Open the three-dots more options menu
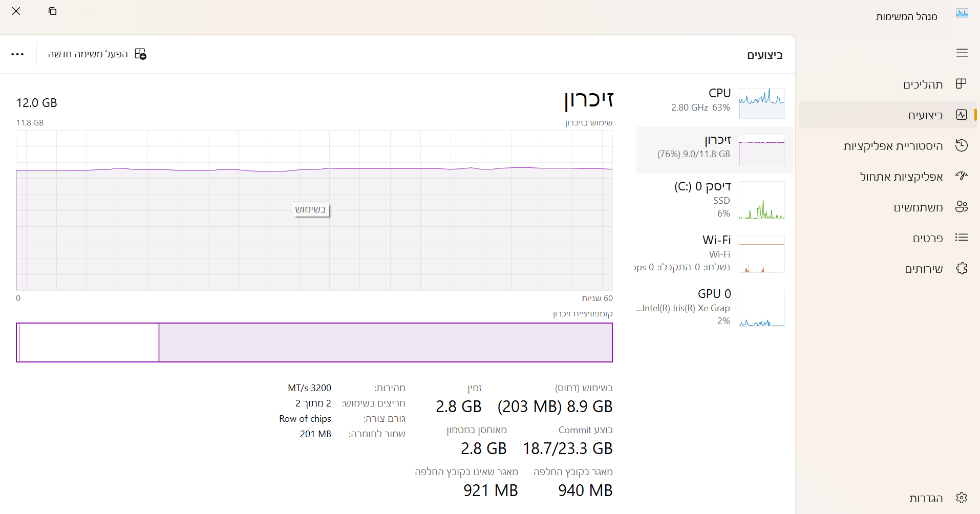 tap(17, 54)
